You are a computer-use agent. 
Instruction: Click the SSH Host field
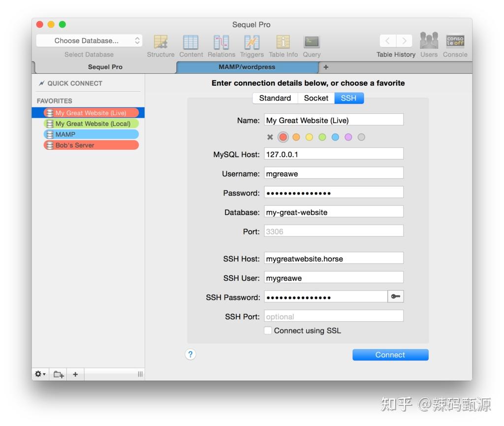(x=334, y=258)
